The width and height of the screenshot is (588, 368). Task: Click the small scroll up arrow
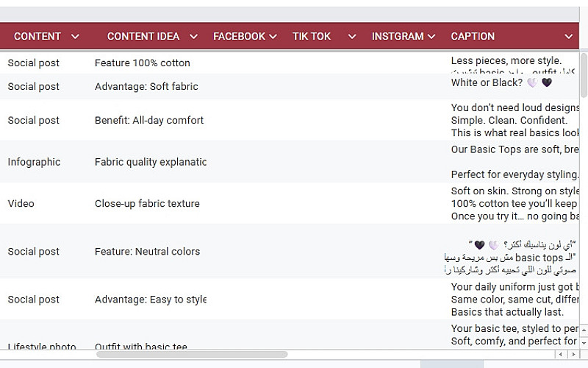584,330
